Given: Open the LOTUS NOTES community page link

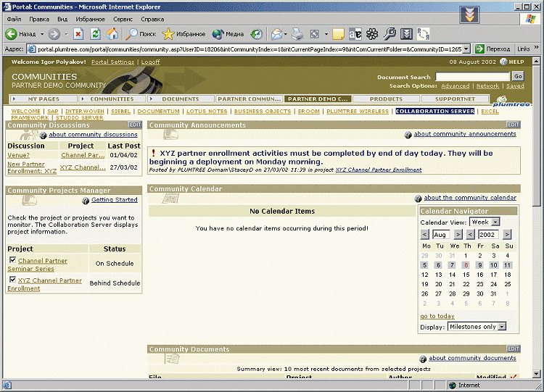Looking at the screenshot, I should tap(207, 112).
